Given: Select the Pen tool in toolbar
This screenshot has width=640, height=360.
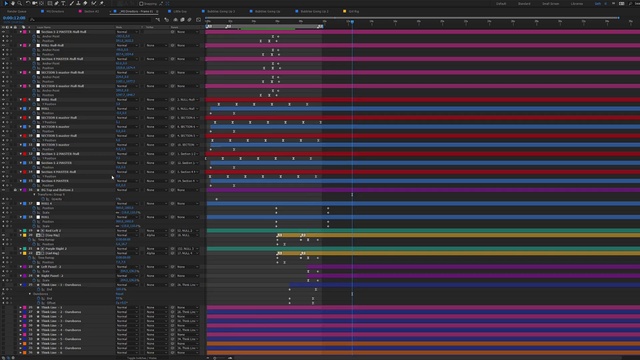Looking at the screenshot, I should click(x=56, y=3).
